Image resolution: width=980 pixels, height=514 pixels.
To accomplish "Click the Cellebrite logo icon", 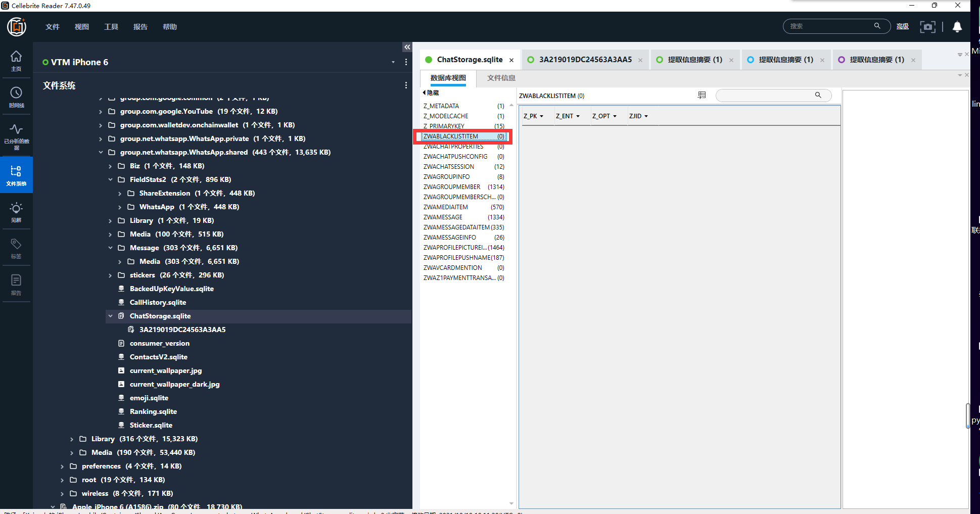I will point(17,27).
